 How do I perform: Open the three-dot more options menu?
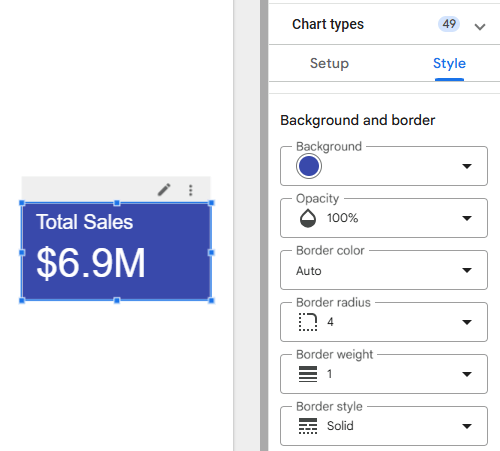point(191,190)
